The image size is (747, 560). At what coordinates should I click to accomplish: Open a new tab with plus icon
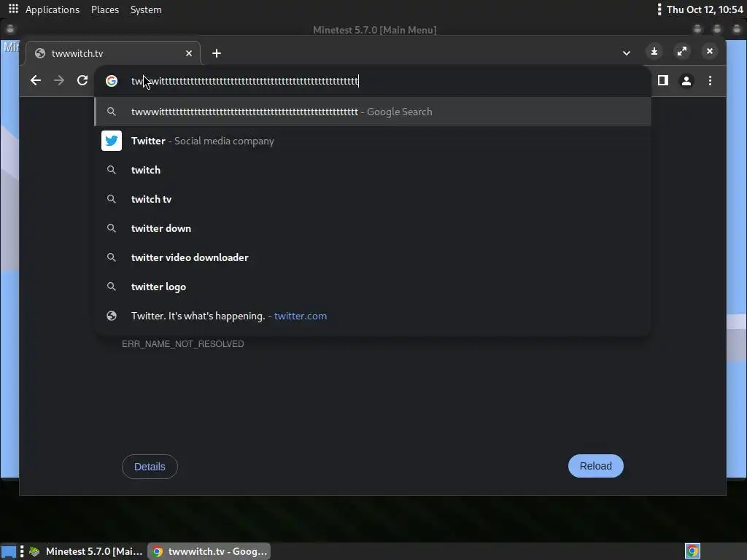pos(216,53)
